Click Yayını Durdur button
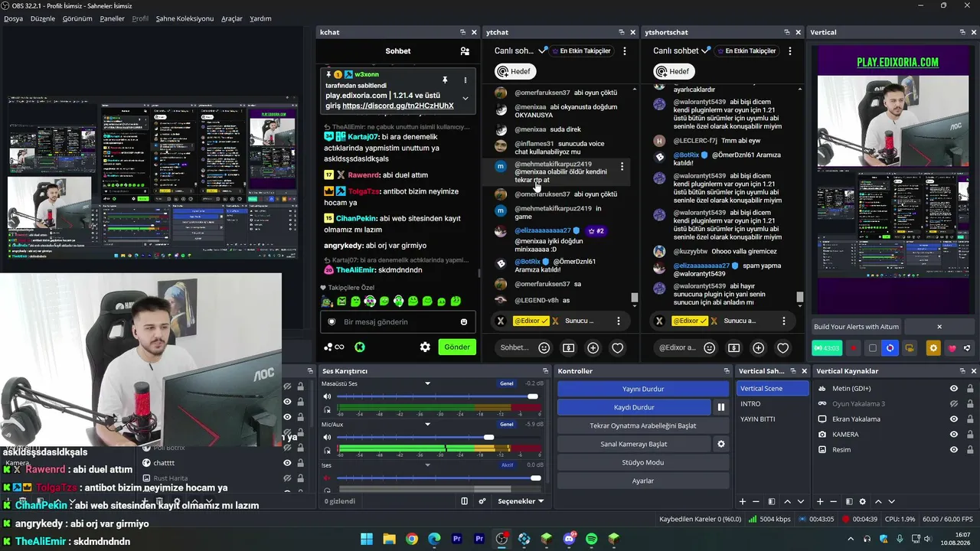The height and width of the screenshot is (551, 980). 642,389
